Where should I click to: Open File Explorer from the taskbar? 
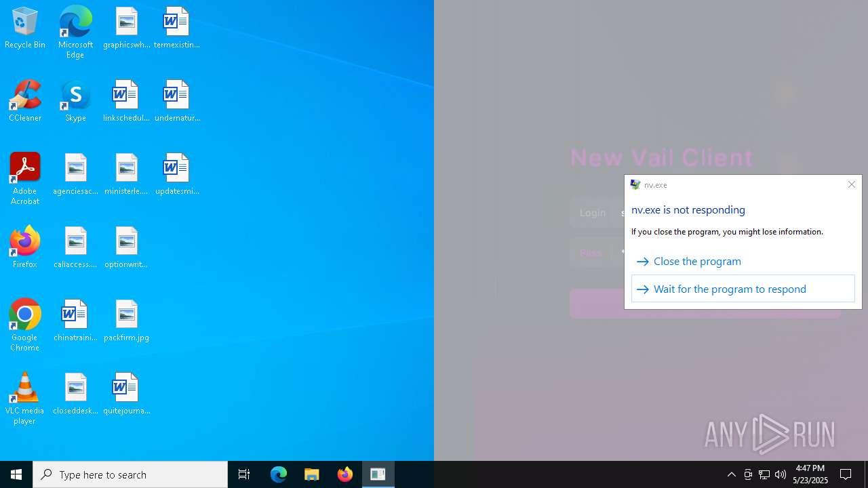312,474
